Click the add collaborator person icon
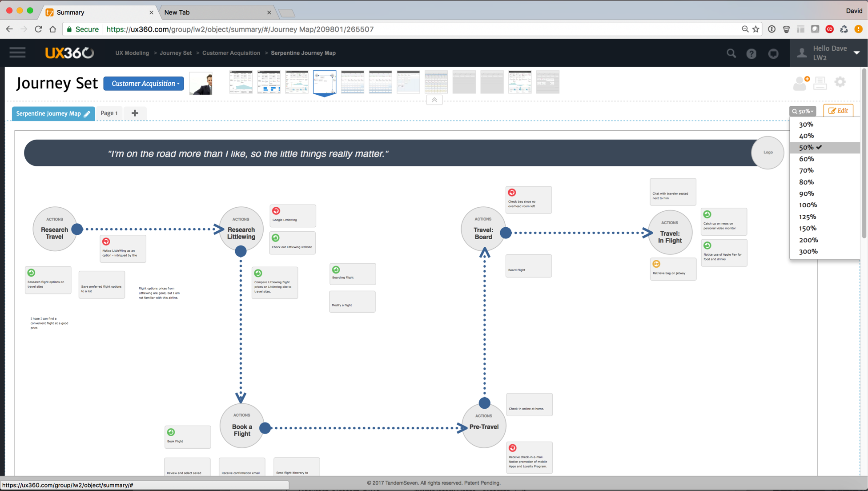Screen dimensions: 868x491 (x=801, y=83)
